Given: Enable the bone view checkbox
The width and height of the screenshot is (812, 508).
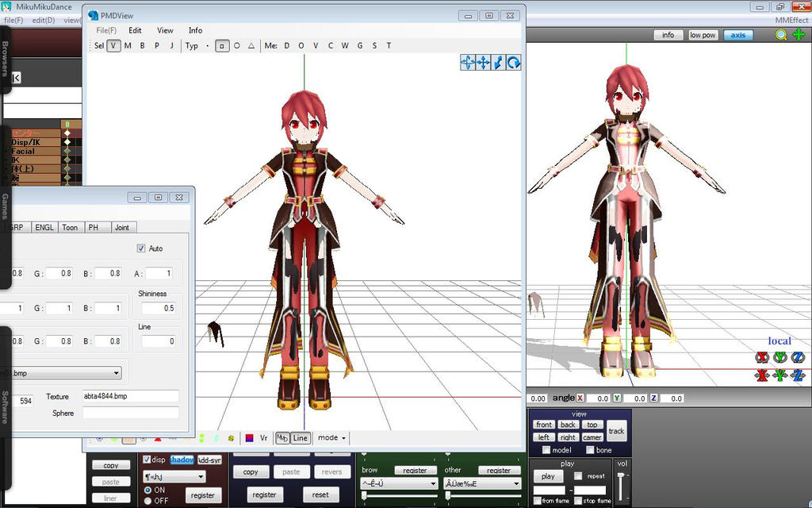Looking at the screenshot, I should pos(590,450).
